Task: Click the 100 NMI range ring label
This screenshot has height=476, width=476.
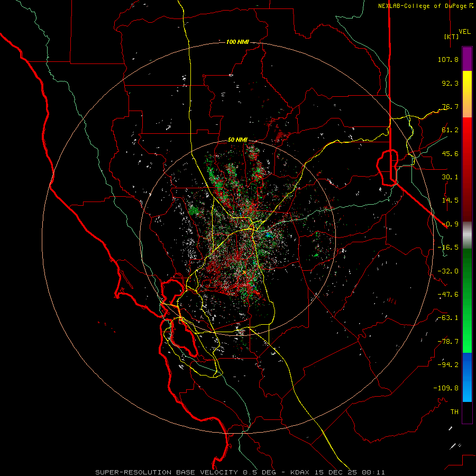Action: click(x=237, y=42)
